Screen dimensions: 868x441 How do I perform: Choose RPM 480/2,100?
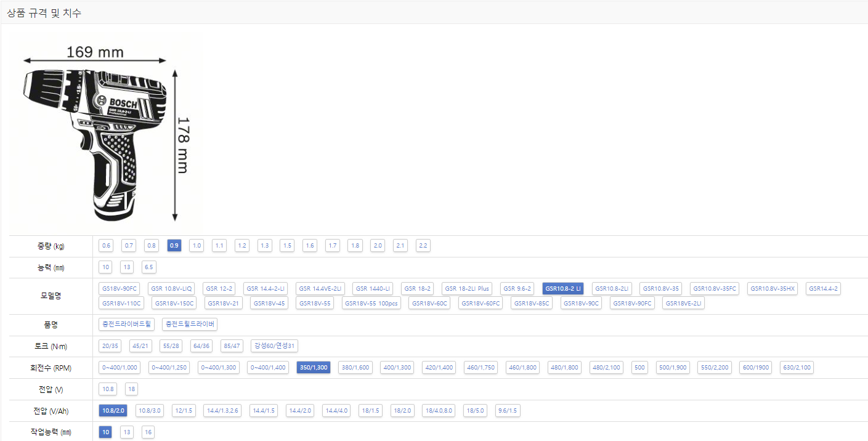606,368
